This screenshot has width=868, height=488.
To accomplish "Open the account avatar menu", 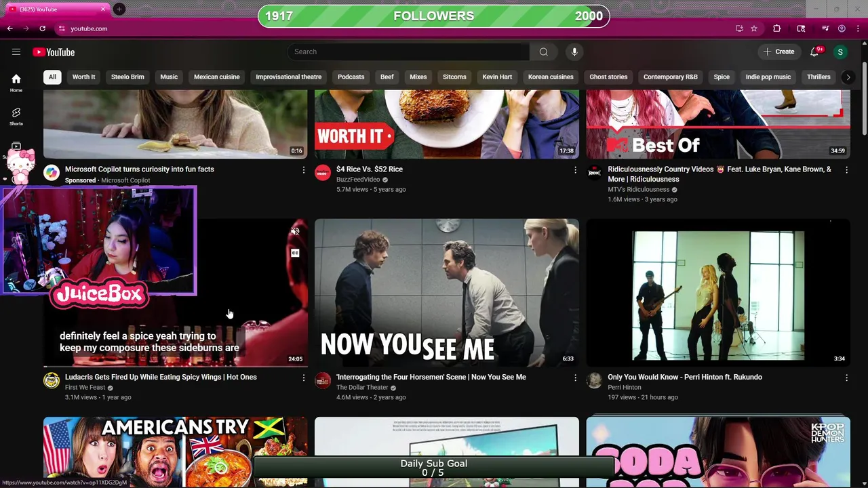I will coord(840,52).
